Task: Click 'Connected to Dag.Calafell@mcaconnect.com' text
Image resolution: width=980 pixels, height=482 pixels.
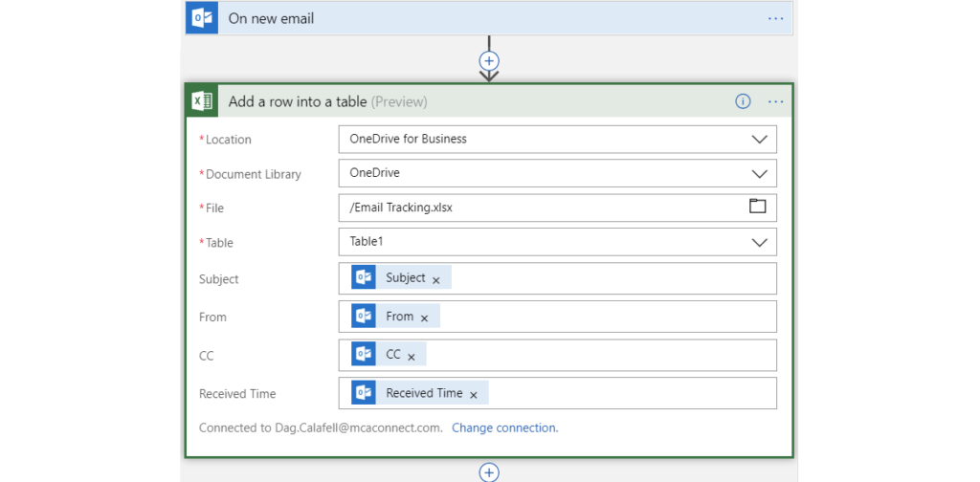Action: click(321, 427)
